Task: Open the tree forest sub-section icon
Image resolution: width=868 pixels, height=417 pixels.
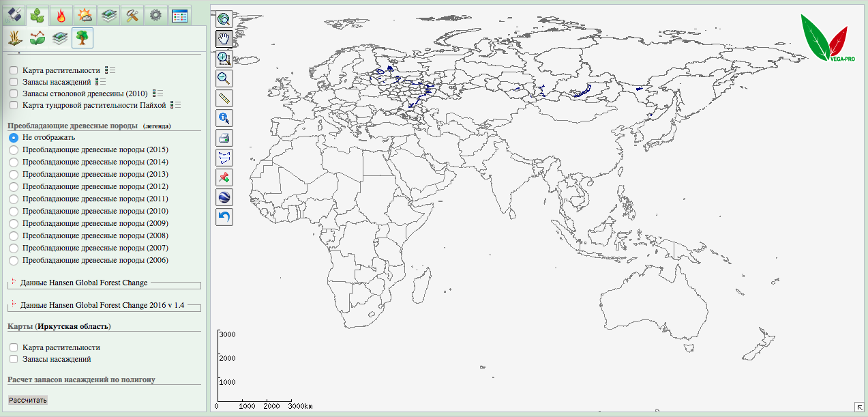Action: (x=82, y=38)
